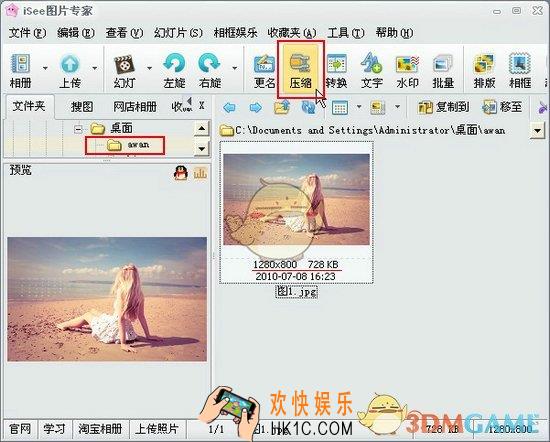Open the 查看(V) menu

pyautogui.click(x=124, y=33)
